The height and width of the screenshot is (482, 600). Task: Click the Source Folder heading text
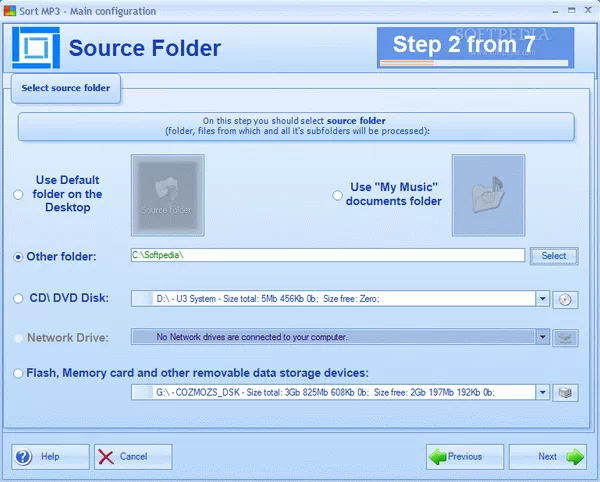tap(145, 48)
